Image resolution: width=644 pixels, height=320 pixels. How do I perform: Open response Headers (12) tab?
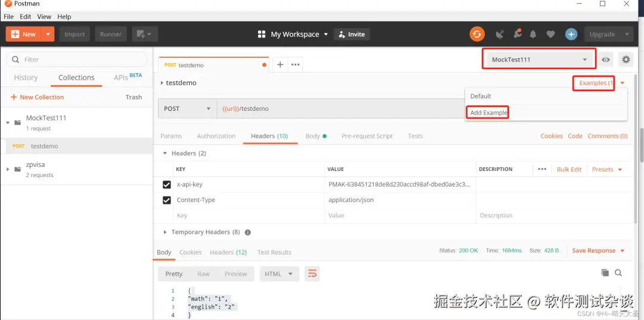point(228,252)
